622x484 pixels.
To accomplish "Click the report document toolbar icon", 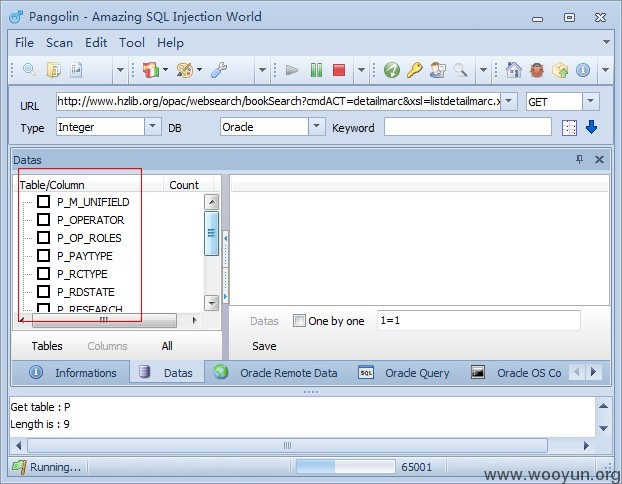I will click(x=76, y=70).
